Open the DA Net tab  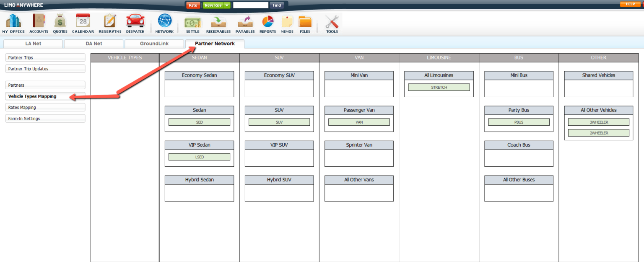pyautogui.click(x=93, y=43)
